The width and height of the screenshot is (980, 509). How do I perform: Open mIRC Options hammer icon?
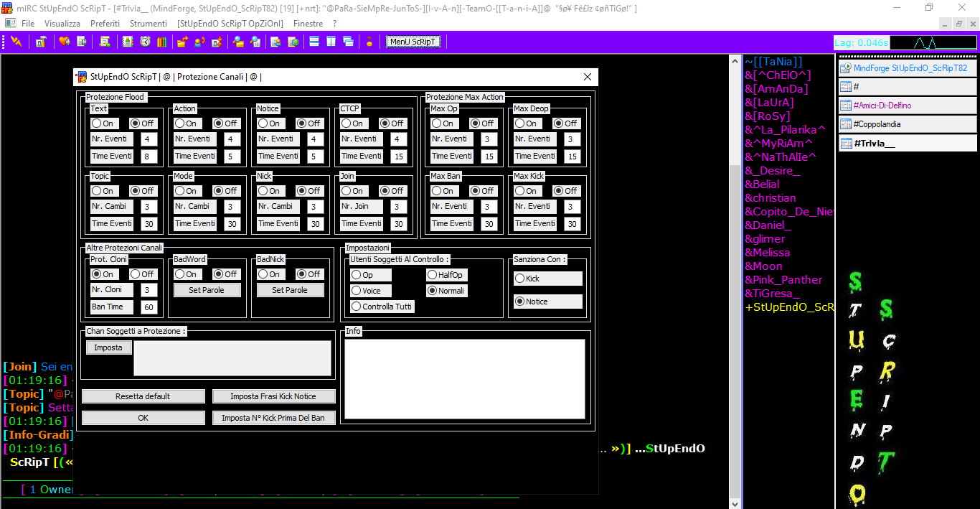[41, 42]
